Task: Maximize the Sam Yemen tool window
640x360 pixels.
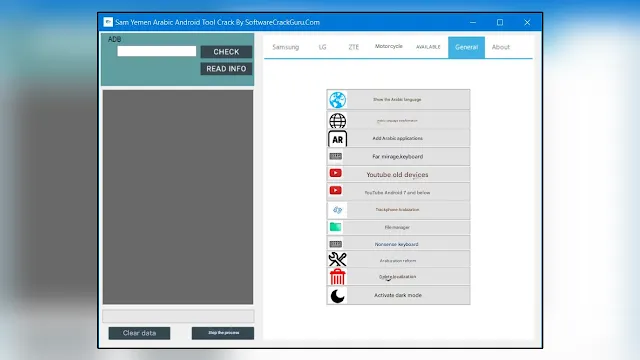Action: [x=500, y=22]
